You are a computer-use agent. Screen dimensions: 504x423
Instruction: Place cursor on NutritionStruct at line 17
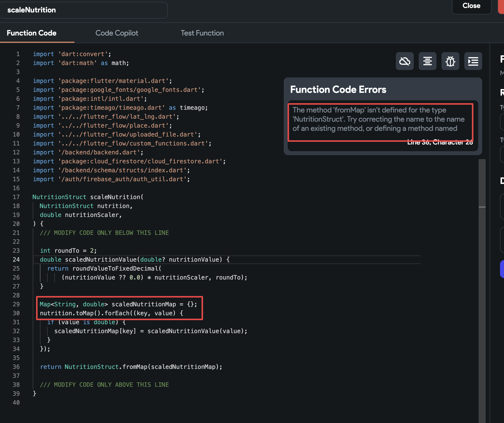(59, 197)
